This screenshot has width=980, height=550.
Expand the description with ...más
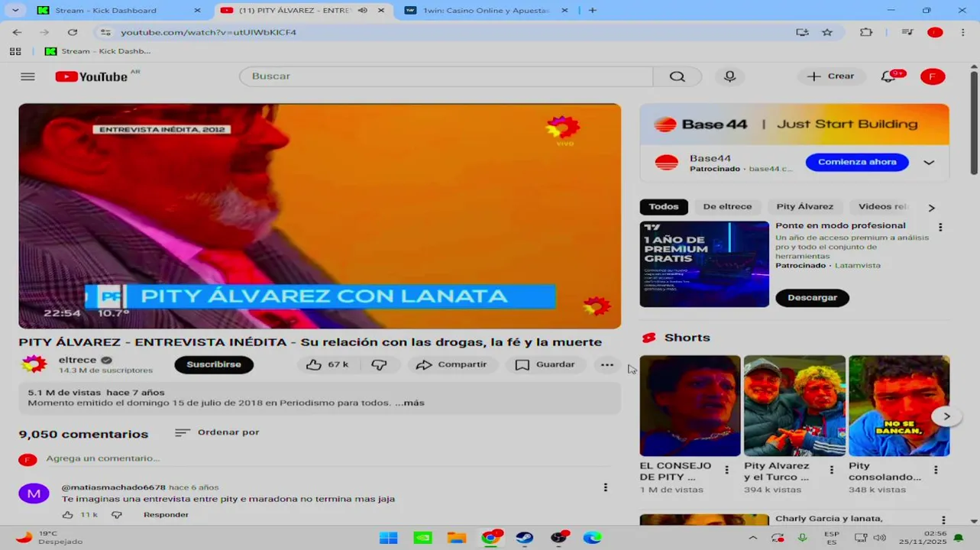[x=409, y=403]
